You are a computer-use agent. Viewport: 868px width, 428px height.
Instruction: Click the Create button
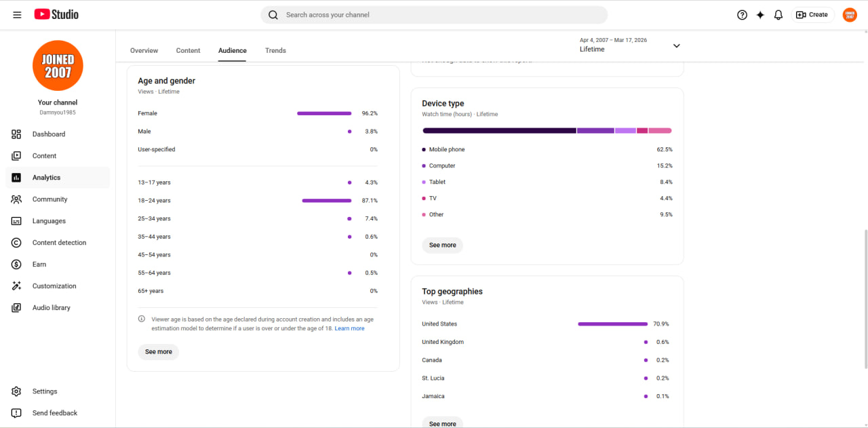tap(812, 15)
